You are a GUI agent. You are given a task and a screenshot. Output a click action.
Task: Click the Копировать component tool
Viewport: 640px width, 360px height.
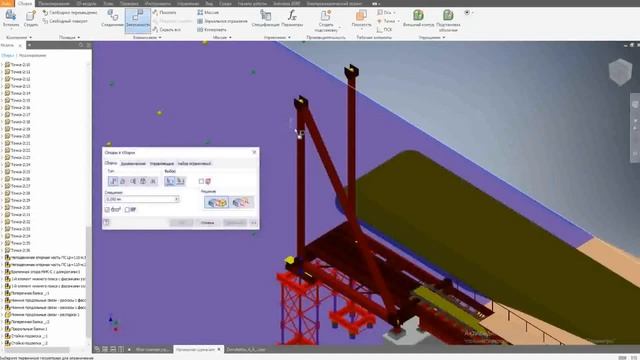[x=211, y=29]
